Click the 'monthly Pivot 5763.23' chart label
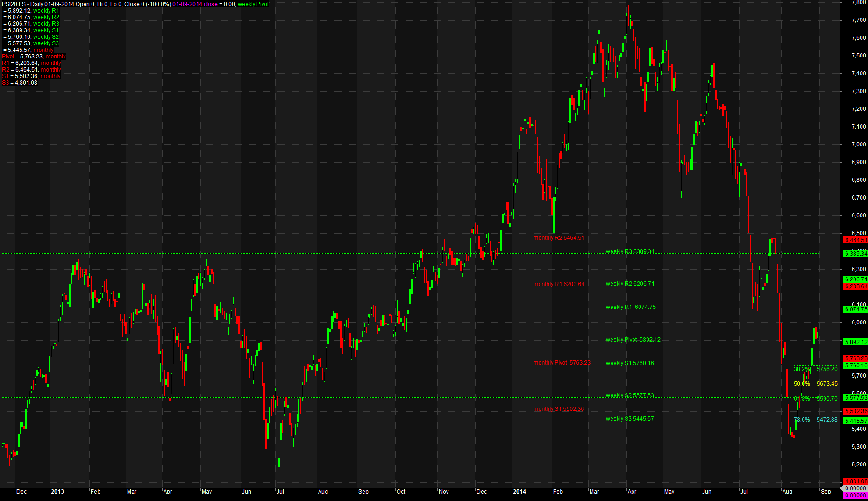 click(562, 363)
